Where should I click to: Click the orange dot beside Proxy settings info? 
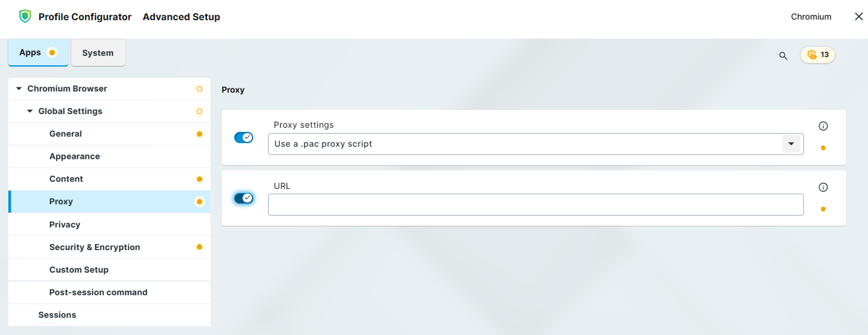coord(823,148)
